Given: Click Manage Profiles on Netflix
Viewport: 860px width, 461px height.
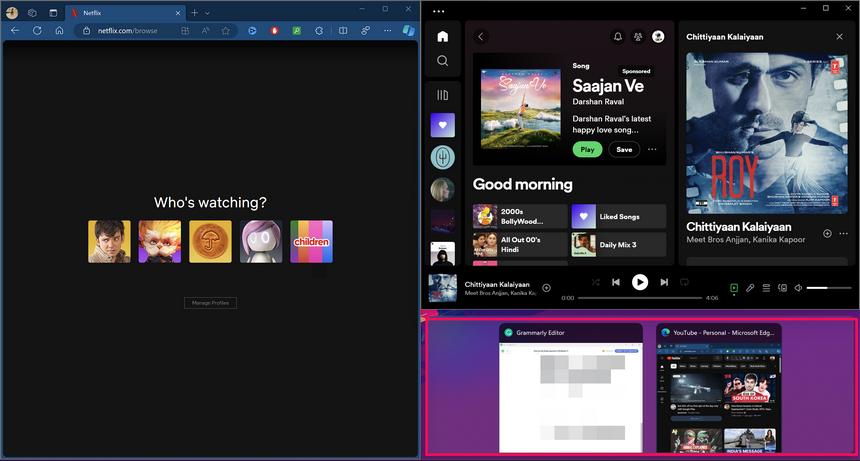Looking at the screenshot, I should tap(210, 303).
